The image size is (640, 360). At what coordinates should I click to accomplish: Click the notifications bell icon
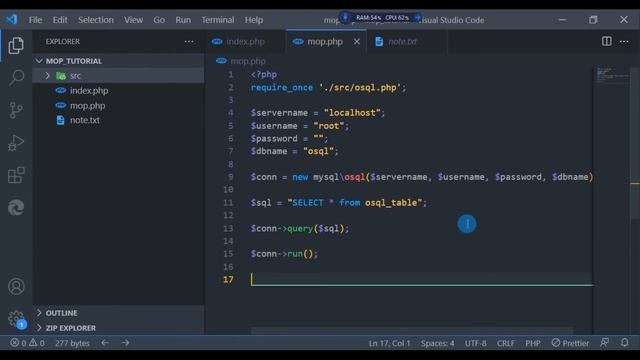click(624, 343)
